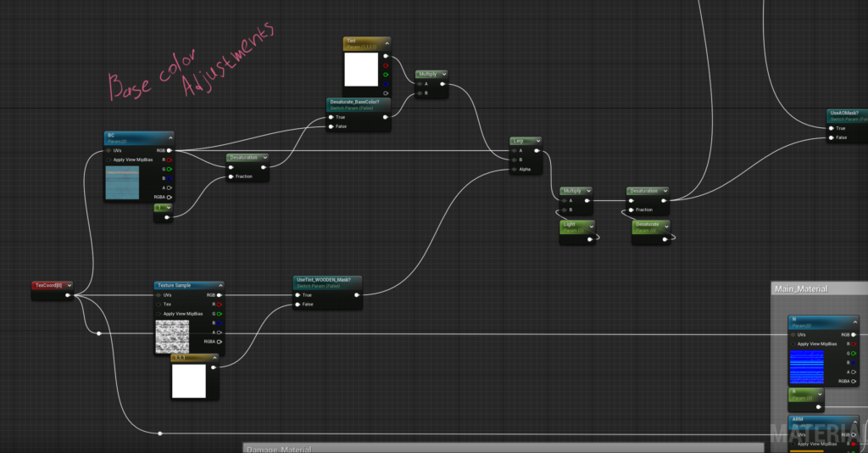Viewport: 868px width, 453px height.
Task: Click the G output pin on BC texture node
Action: [169, 170]
